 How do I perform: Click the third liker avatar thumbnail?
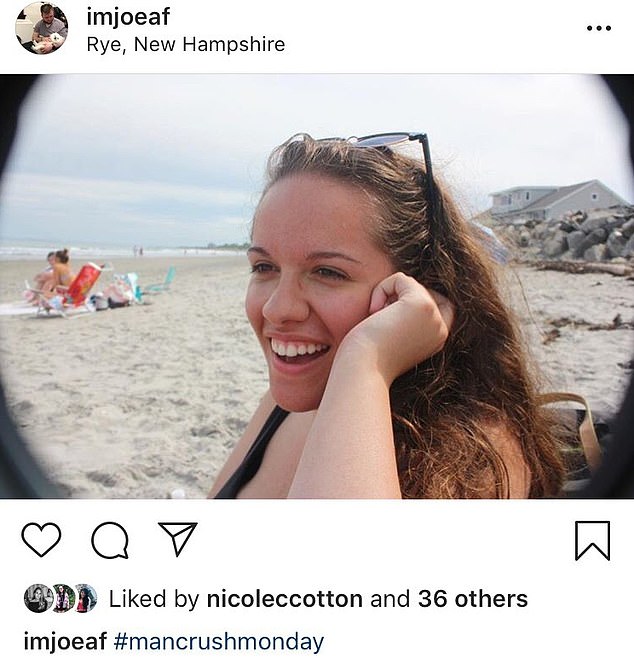(86, 598)
